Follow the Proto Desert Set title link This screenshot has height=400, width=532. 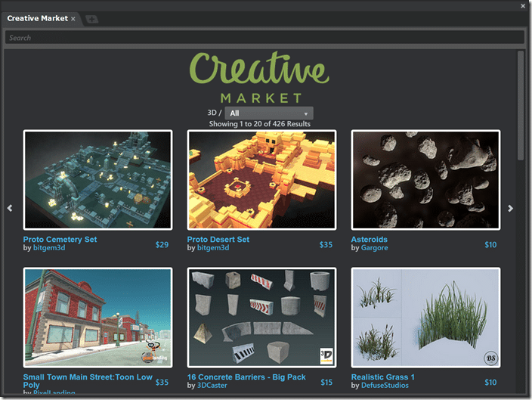click(x=218, y=240)
